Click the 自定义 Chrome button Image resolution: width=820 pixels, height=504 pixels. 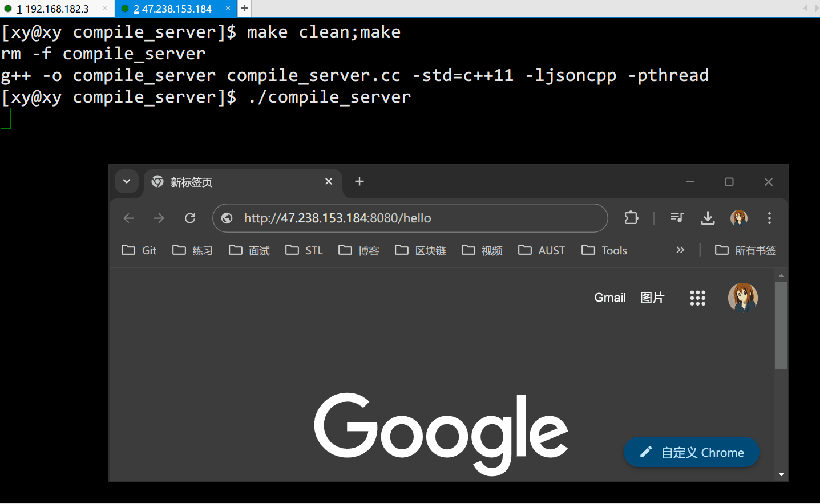[x=691, y=452]
